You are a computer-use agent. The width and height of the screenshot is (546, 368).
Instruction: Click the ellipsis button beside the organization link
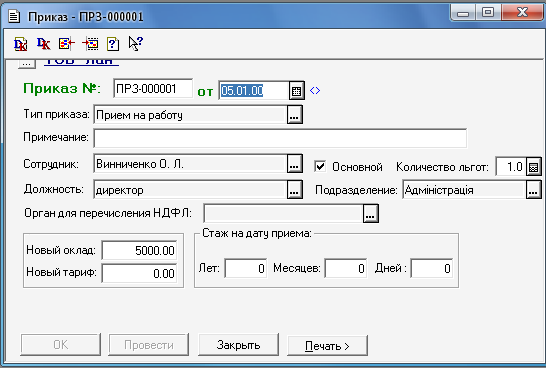coord(27,64)
